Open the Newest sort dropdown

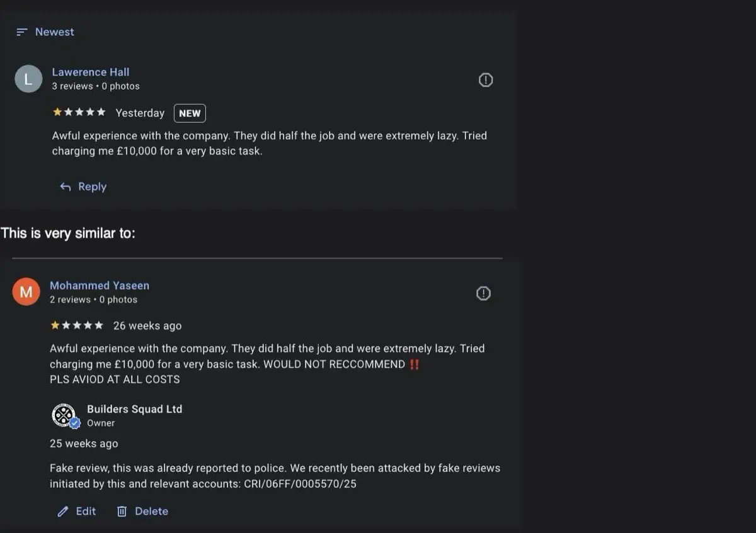click(54, 32)
